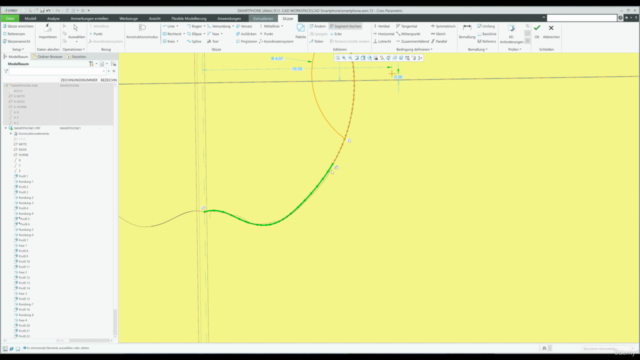The height and width of the screenshot is (360, 640).
Task: Apply the Horizontal constraint
Action: [x=383, y=34]
